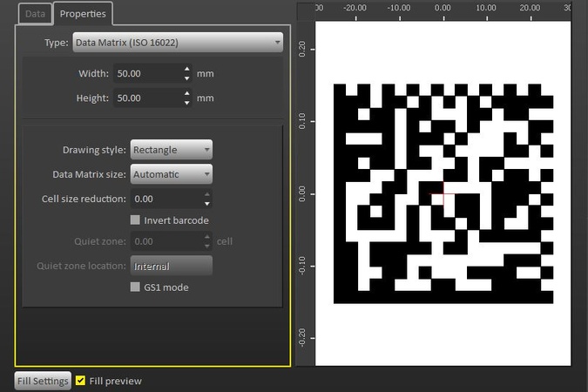Increase Cell size reduction value
The width and height of the screenshot is (588, 392).
pyautogui.click(x=208, y=194)
